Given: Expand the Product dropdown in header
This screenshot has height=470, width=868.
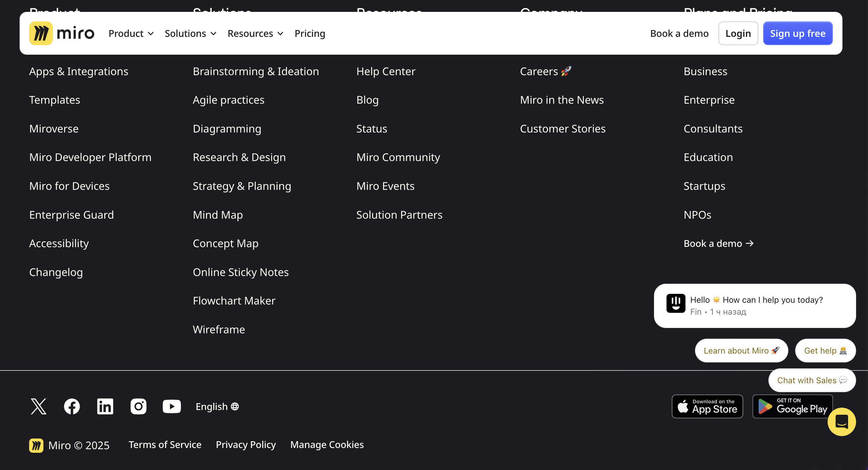Looking at the screenshot, I should (131, 33).
